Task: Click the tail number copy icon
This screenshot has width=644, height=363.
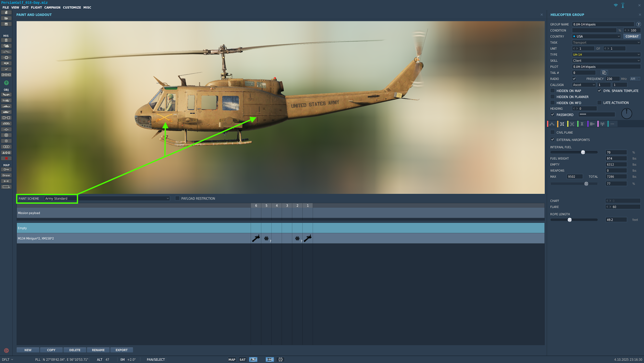Action: [x=604, y=73]
